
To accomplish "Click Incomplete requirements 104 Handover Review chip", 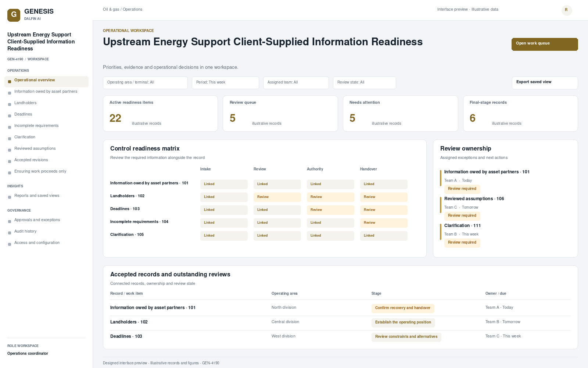I will [x=384, y=223].
